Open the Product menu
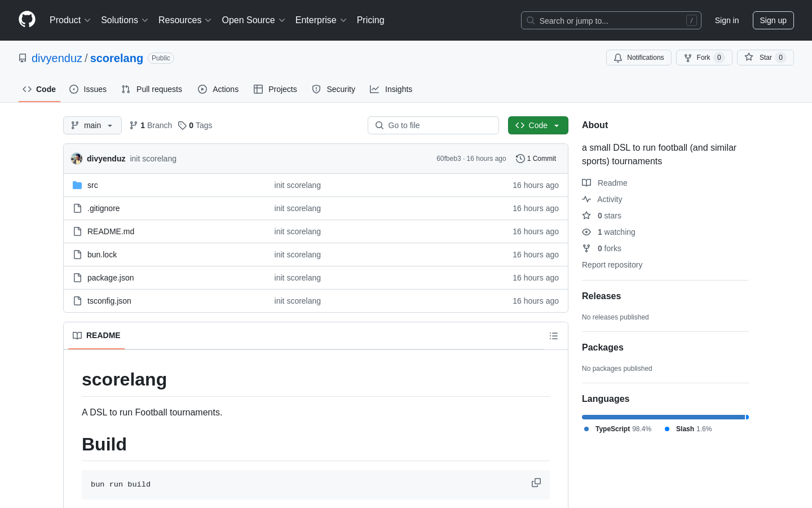This screenshot has width=812, height=508. coord(70,20)
